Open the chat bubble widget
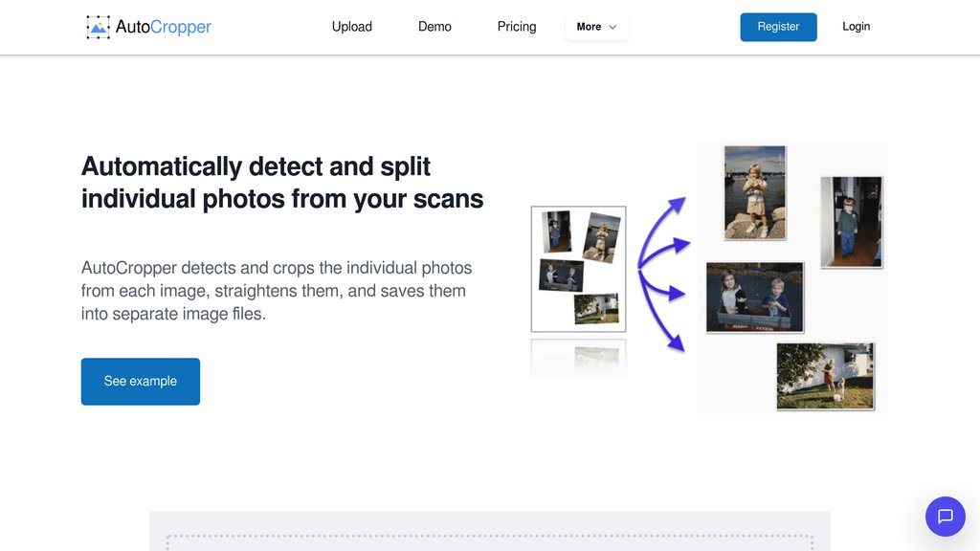Screen dimensions: 980x551 (945, 517)
